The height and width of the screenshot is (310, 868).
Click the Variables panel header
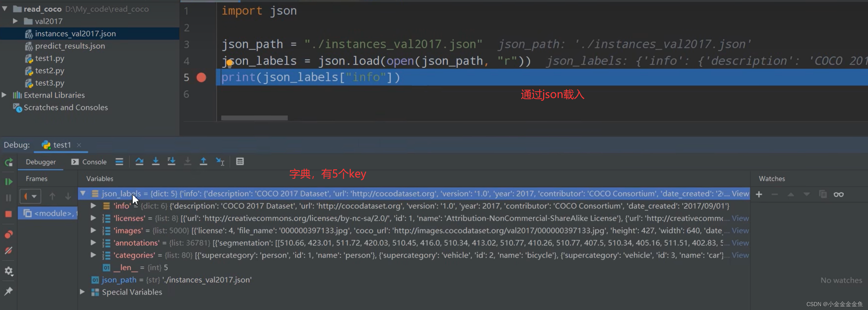(x=100, y=179)
